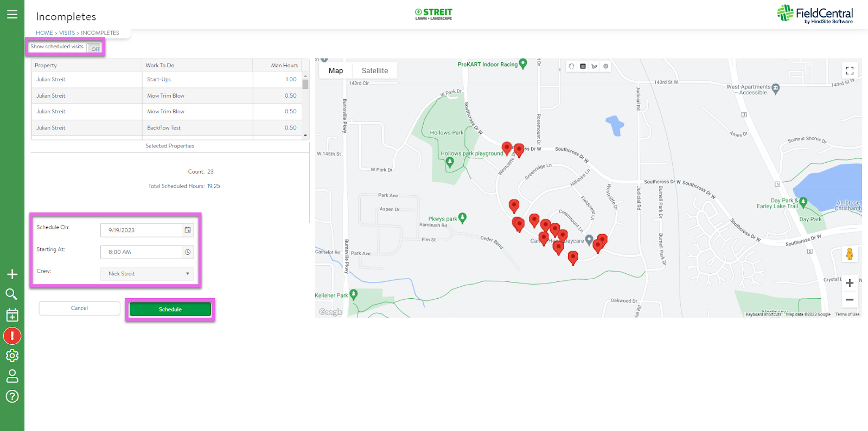Toggle fullscreen map view
Screen dimensions: 868x431
click(850, 70)
